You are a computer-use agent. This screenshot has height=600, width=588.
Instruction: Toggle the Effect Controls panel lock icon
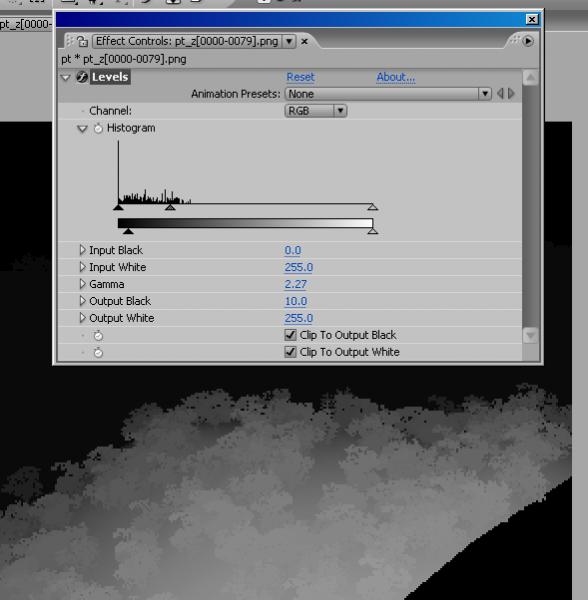tap(82, 41)
